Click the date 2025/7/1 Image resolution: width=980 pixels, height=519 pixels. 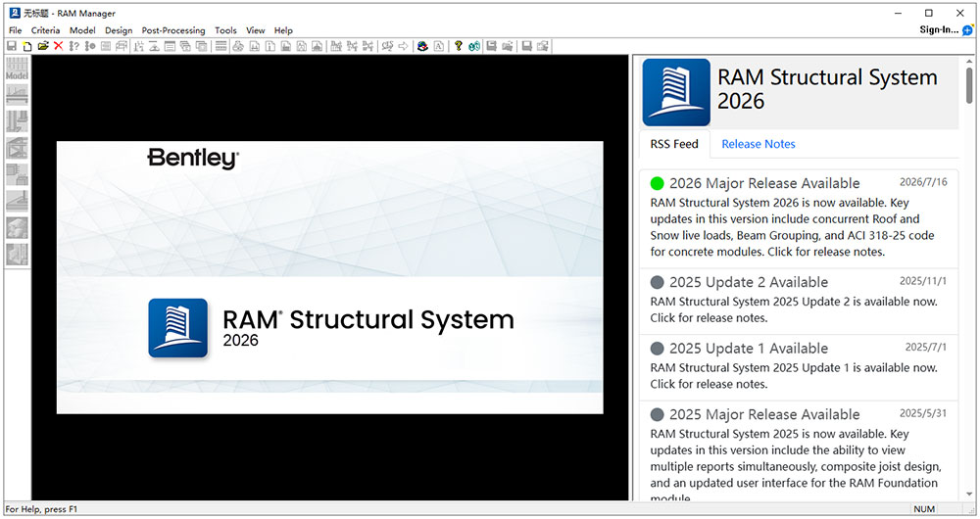pos(926,348)
